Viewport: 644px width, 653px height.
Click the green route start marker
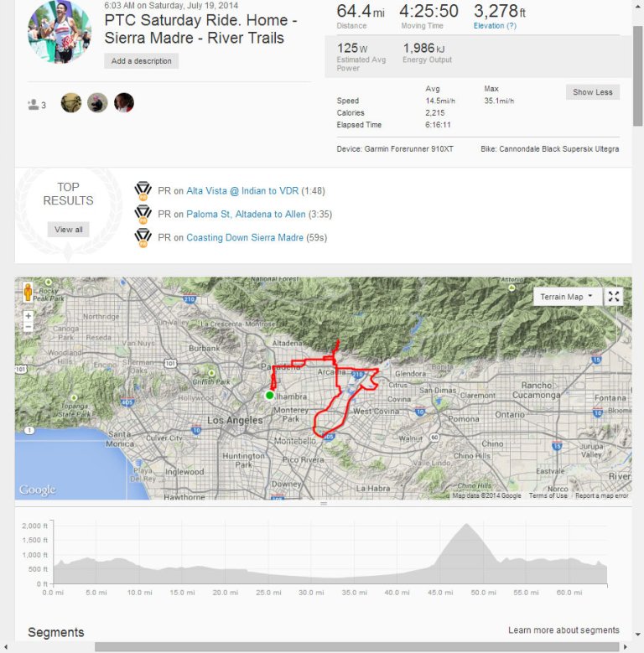(x=269, y=395)
